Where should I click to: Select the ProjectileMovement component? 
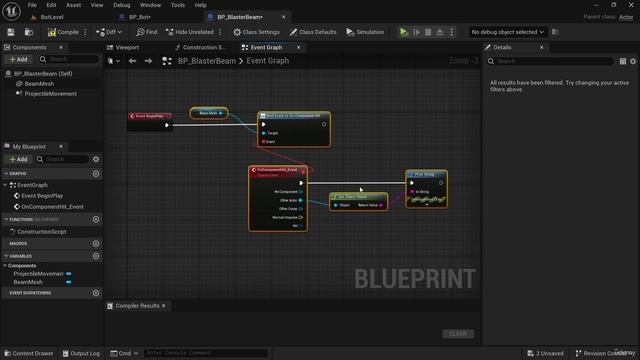[50, 93]
